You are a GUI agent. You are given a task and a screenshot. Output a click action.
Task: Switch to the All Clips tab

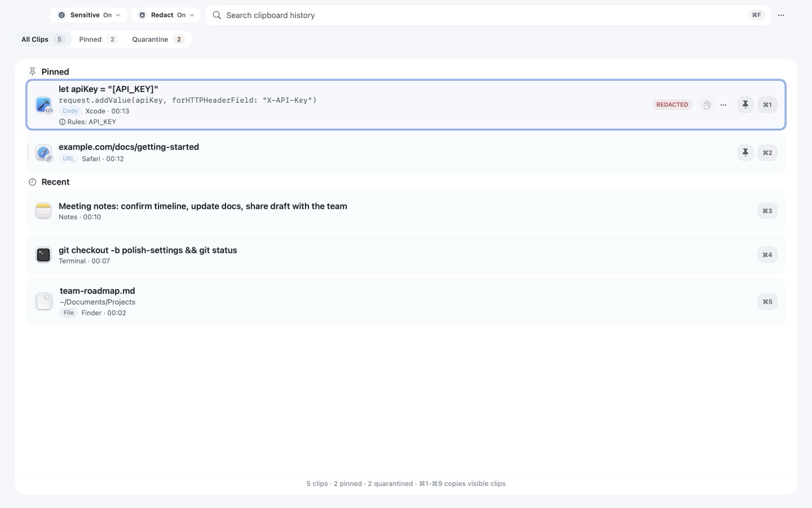point(43,40)
